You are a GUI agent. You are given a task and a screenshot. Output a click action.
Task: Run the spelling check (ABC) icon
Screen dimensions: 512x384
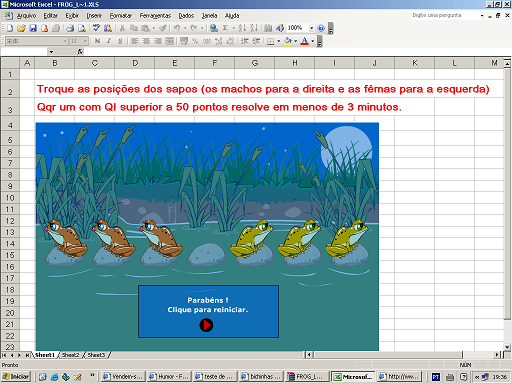[96, 28]
